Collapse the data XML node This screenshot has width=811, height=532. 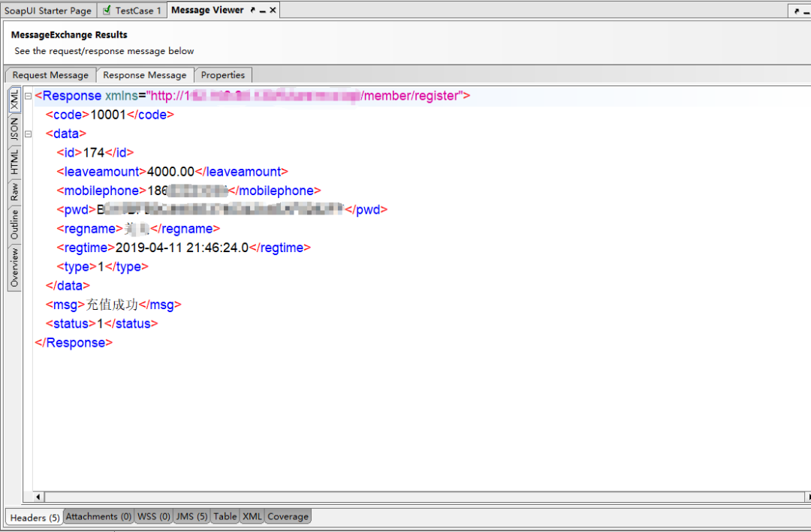pos(29,134)
